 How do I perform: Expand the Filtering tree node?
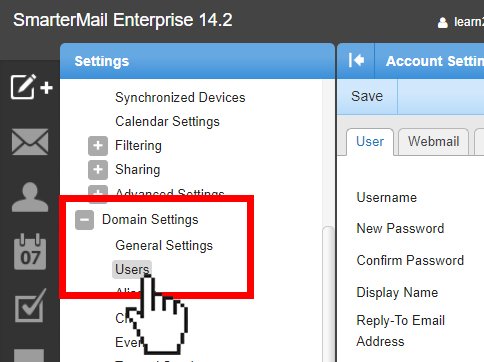98,146
